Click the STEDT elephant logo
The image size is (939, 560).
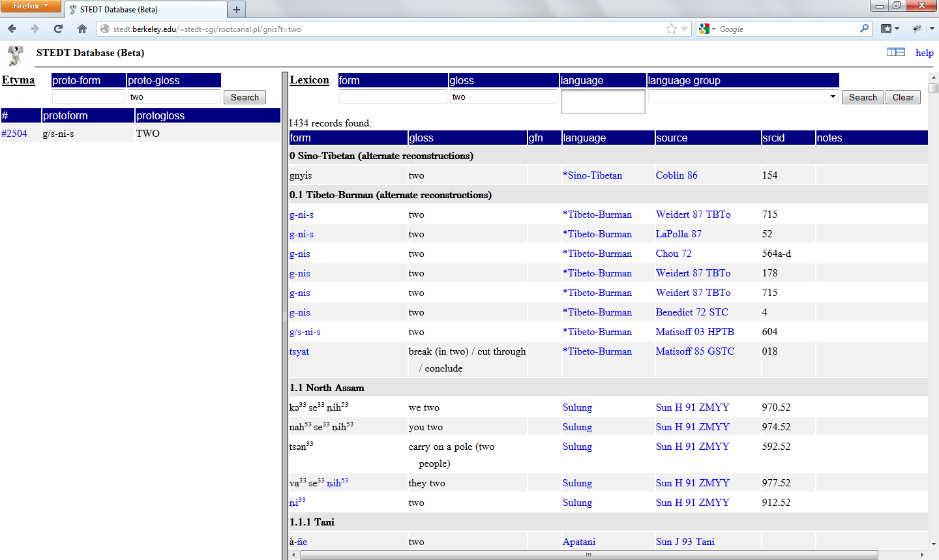[x=16, y=55]
